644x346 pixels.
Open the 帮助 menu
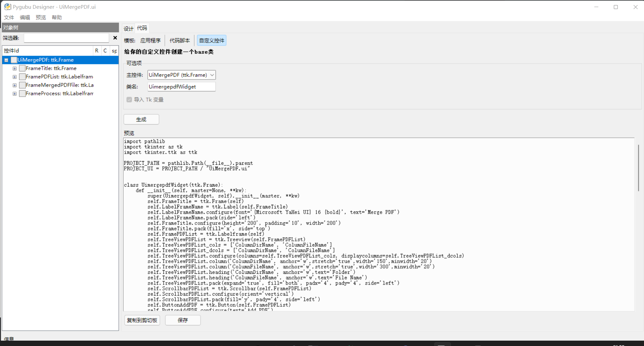click(56, 17)
